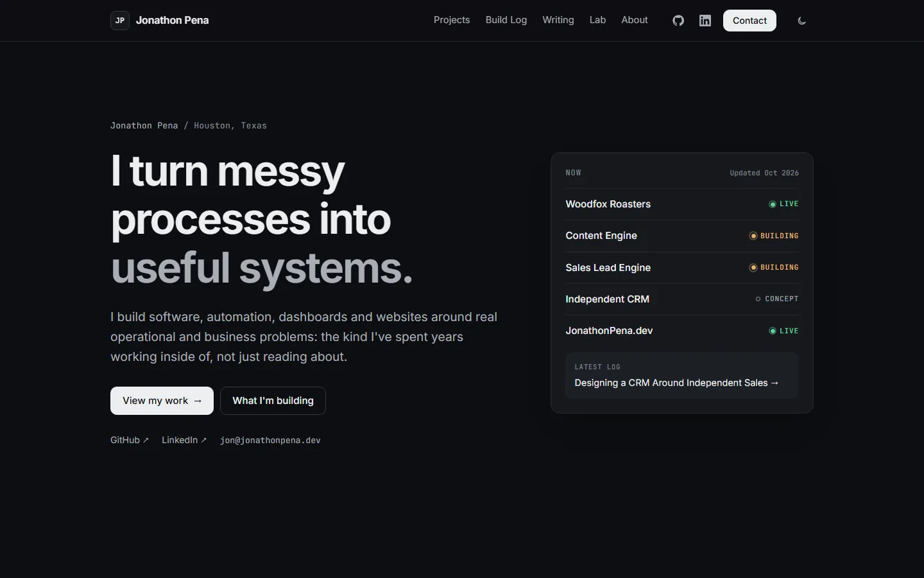
Task: Select the JonathonPena.dev row
Action: (682, 331)
